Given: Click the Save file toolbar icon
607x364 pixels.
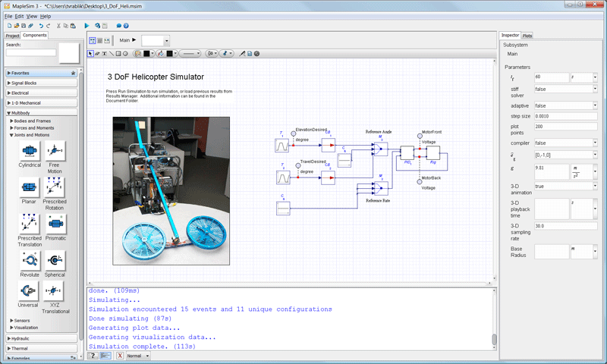Looking at the screenshot, I should 22,25.
